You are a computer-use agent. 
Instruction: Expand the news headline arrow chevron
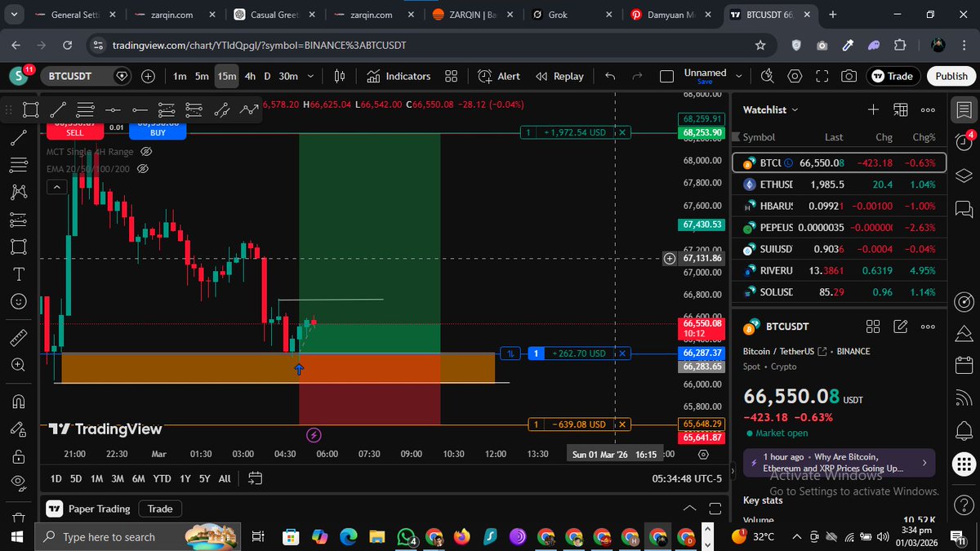pyautogui.click(x=924, y=463)
